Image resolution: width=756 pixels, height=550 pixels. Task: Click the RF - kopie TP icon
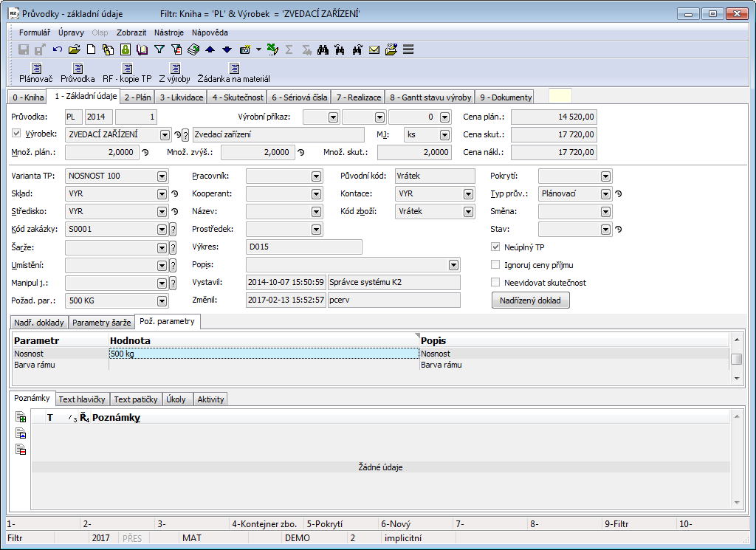tap(126, 69)
